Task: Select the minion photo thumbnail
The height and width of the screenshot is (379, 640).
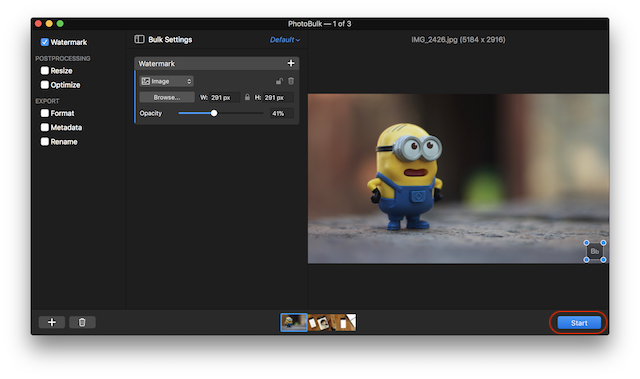Action: (293, 322)
